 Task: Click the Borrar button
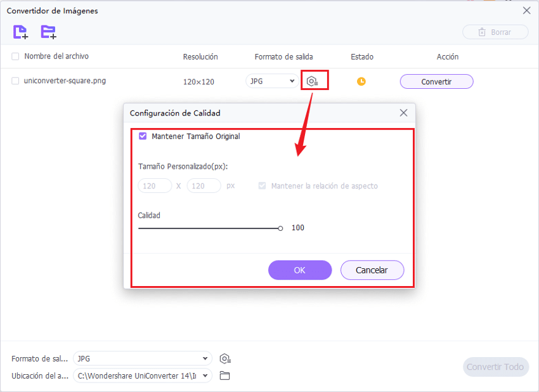(495, 32)
